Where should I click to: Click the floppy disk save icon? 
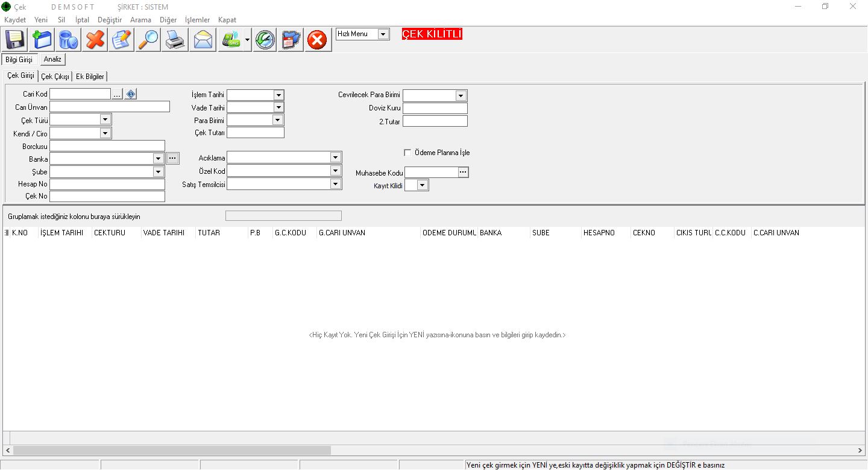(15, 40)
